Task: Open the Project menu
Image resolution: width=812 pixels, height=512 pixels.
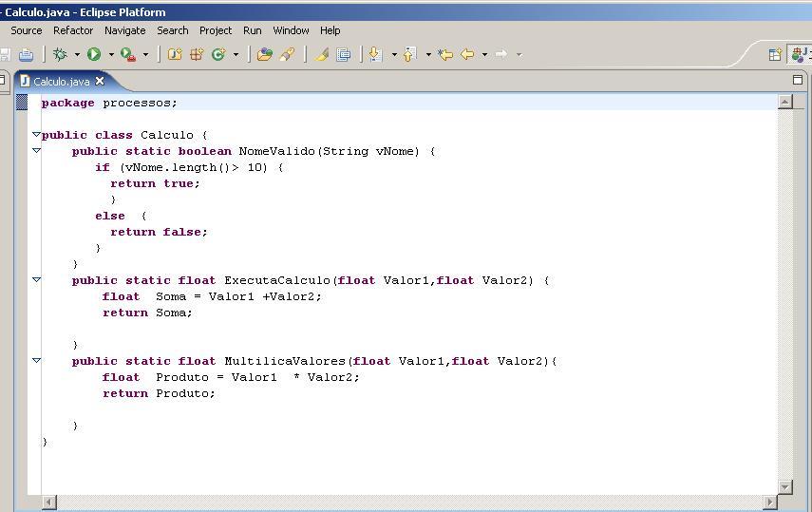Action: tap(216, 30)
